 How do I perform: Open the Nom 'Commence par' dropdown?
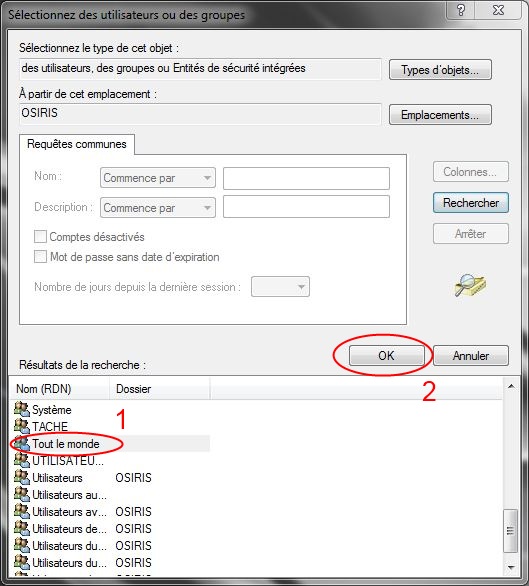tap(158, 178)
